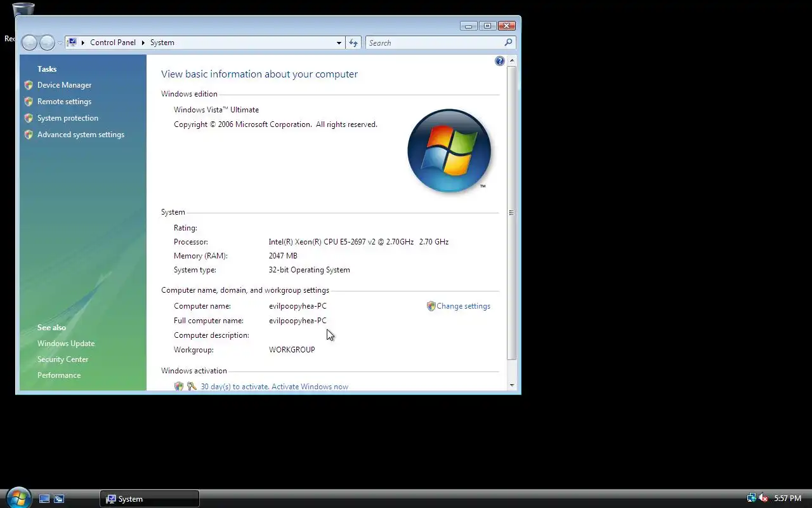Click the System taskbar button
The image size is (812, 508).
click(x=150, y=499)
